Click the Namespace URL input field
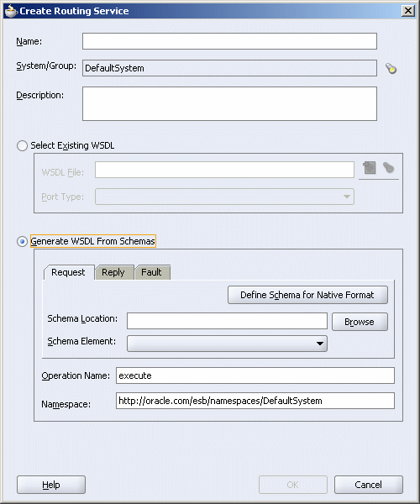This screenshot has height=504, width=420. pos(255,401)
